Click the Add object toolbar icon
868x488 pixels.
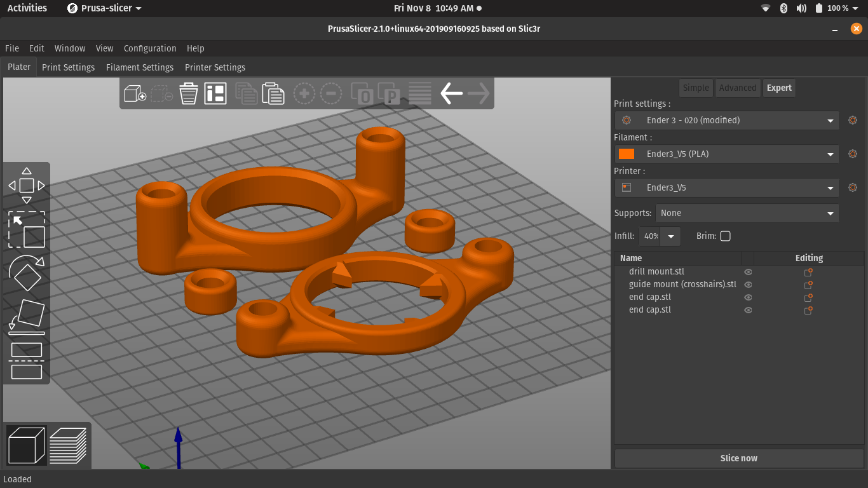point(135,94)
